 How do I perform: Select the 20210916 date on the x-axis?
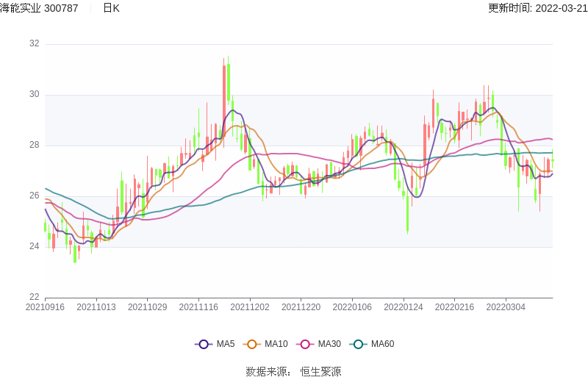pyautogui.click(x=45, y=307)
